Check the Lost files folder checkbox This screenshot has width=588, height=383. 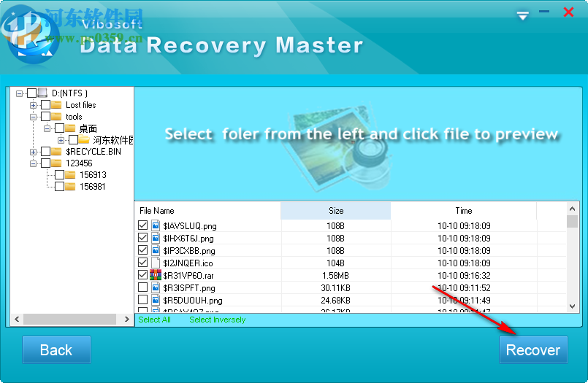coord(46,105)
